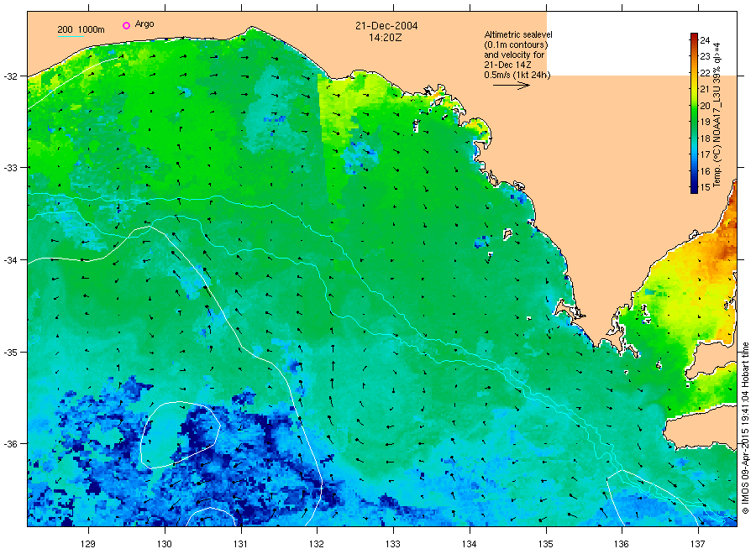Click the -34 latitude axis label
Screen dimensions: 756x554
[11, 260]
